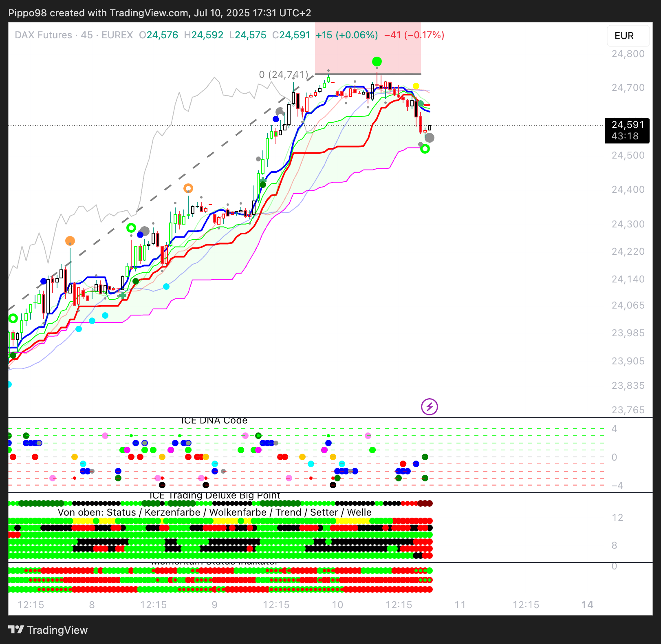Select the ICE Trading Deluxe Big Point title
Image resolution: width=661 pixels, height=644 pixels.
[215, 496]
